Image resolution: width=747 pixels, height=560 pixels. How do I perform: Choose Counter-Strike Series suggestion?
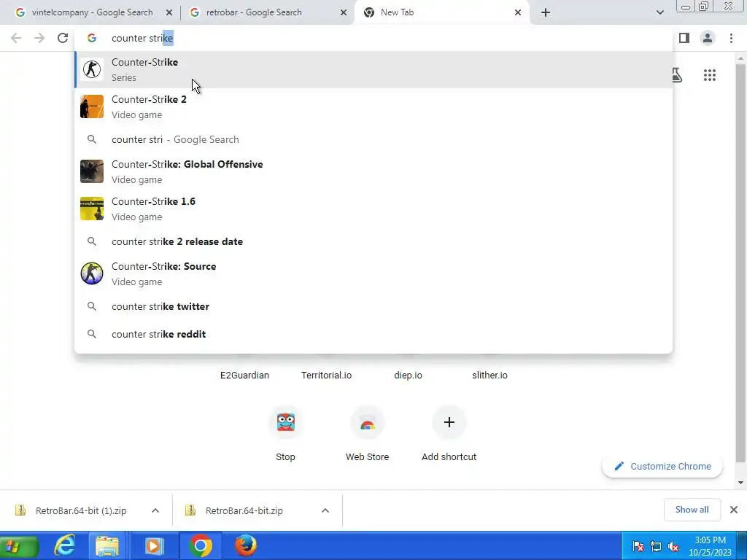tap(373, 69)
